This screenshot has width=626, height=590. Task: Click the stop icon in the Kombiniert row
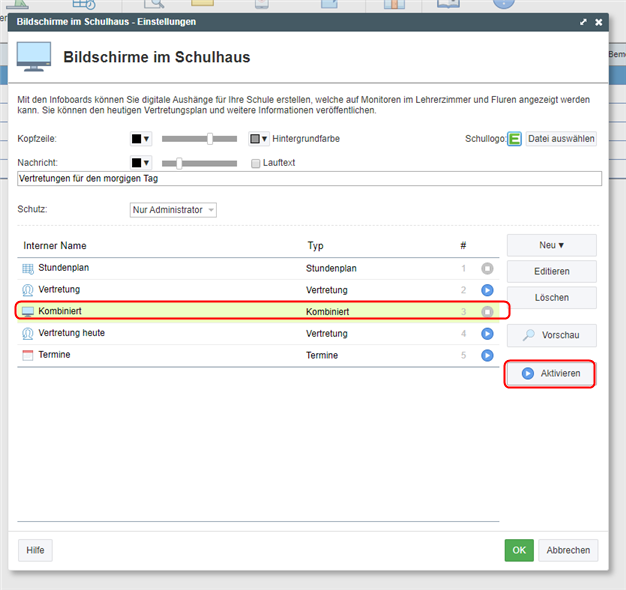[487, 312]
